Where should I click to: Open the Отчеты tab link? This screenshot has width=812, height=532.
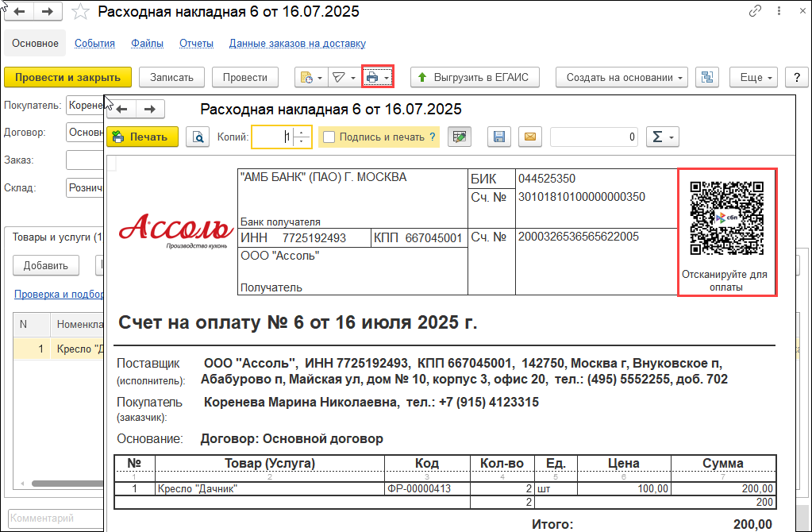[196, 44]
